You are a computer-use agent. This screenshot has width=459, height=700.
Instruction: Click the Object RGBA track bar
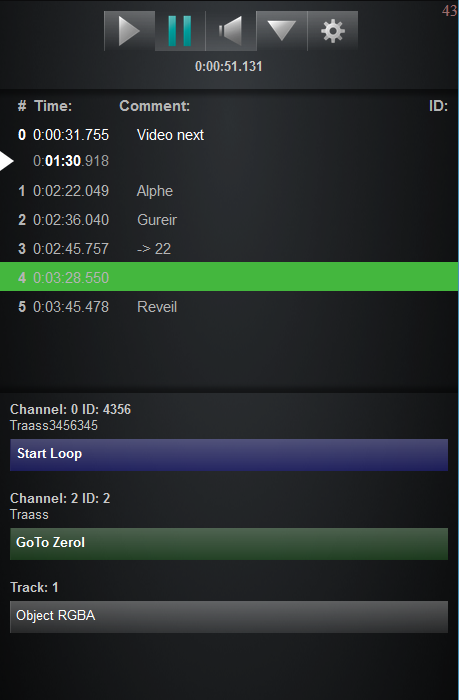click(229, 617)
